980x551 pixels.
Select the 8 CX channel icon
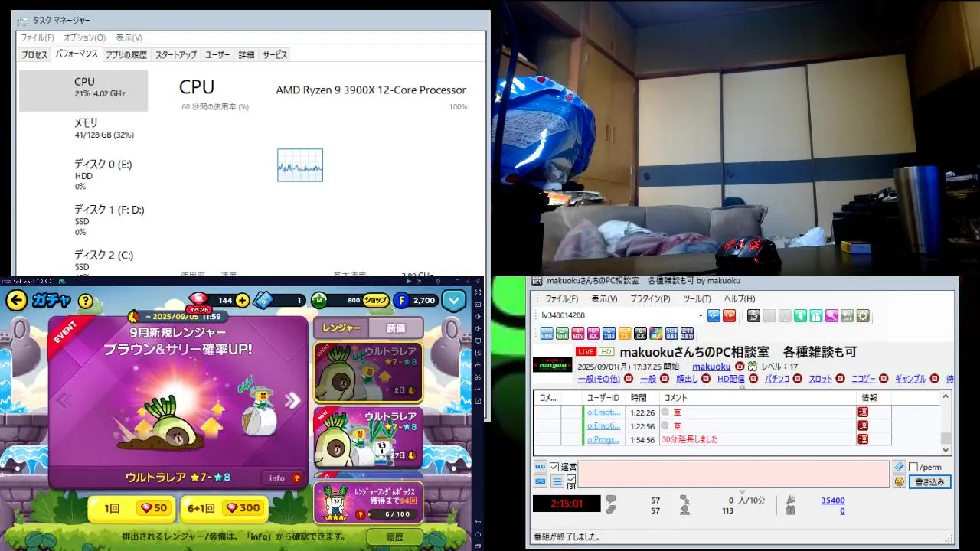point(640,334)
